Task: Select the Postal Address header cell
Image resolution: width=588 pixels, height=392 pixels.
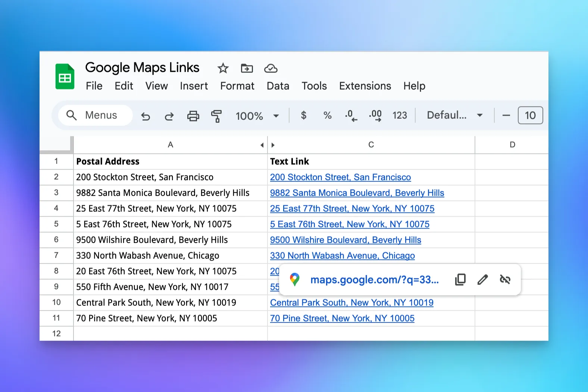Action: coord(171,162)
